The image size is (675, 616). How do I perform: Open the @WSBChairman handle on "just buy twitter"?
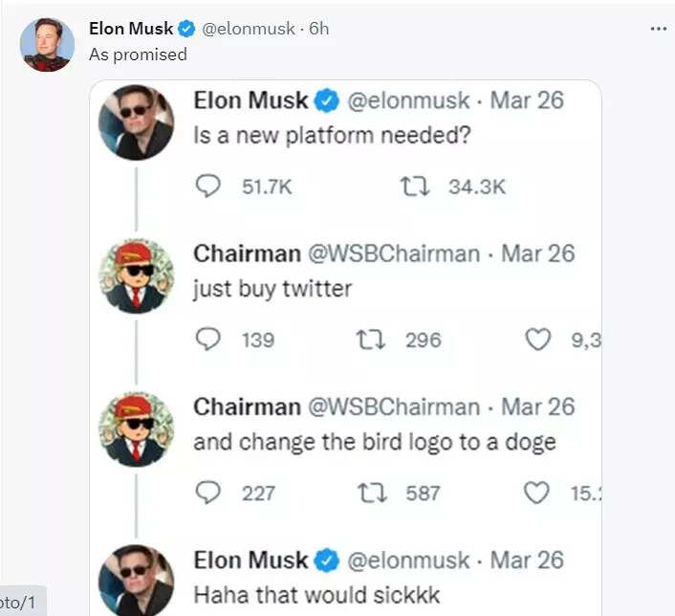392,253
